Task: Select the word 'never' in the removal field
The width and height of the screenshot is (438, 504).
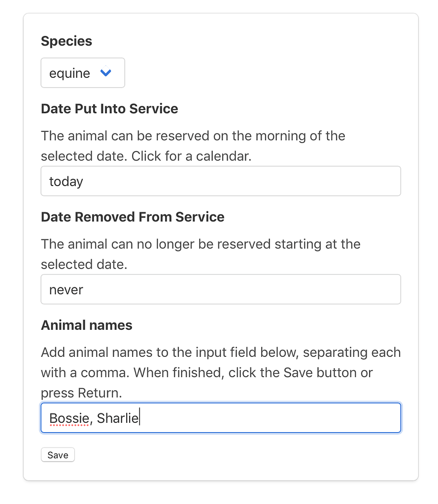Action: point(66,290)
